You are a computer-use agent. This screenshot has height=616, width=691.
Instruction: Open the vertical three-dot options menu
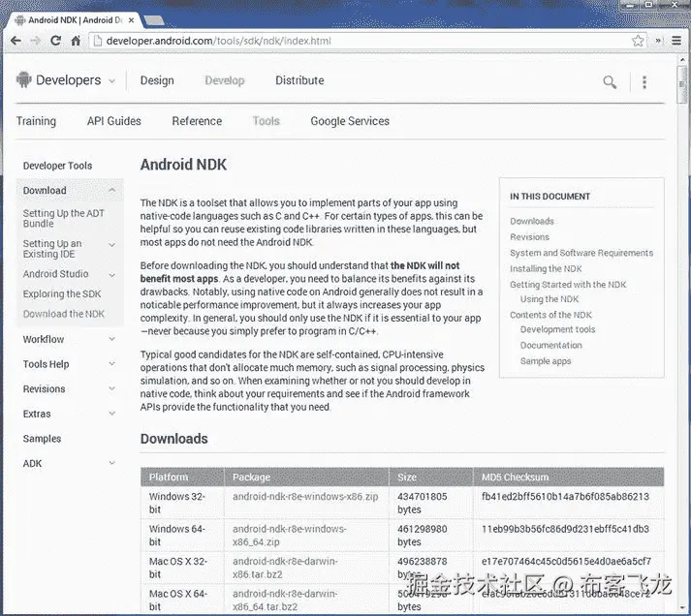click(x=644, y=82)
